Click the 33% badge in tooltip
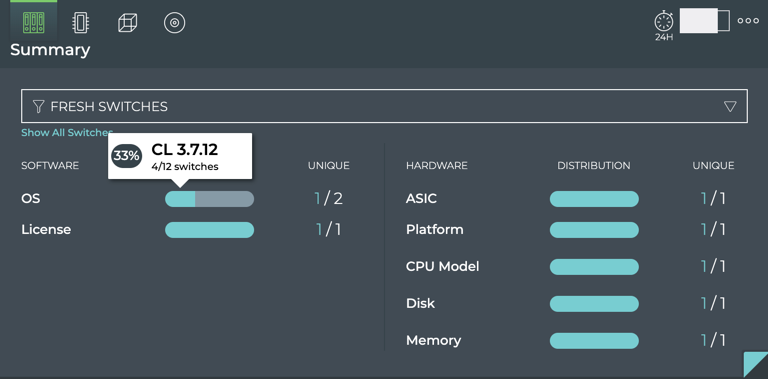This screenshot has width=768, height=379. [x=126, y=156]
